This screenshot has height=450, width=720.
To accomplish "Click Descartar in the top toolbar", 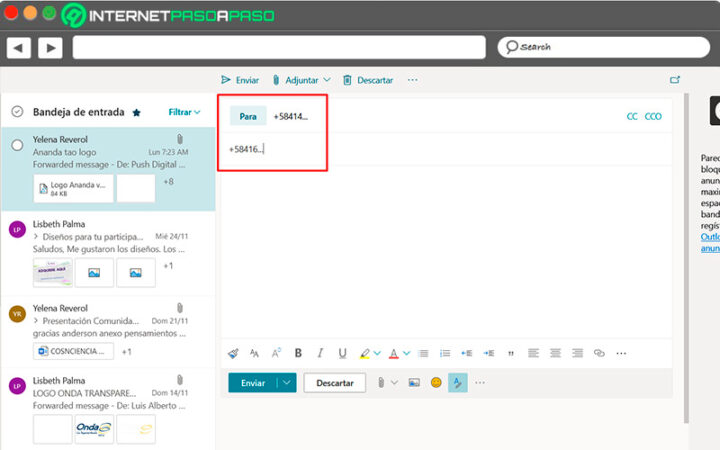I will 368,80.
